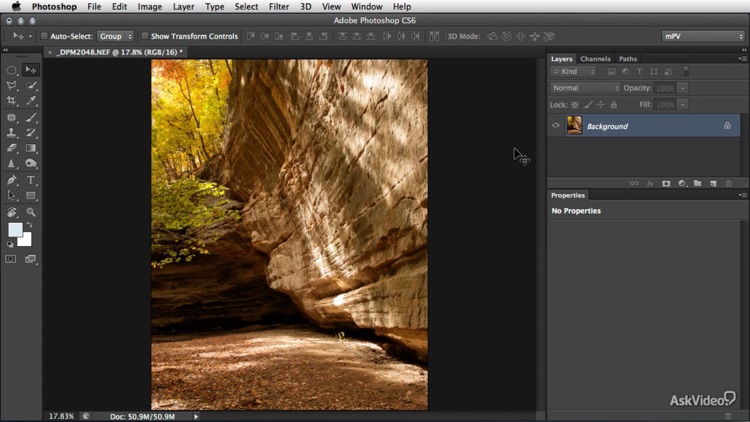Select the Rectangle shape tool
The image size is (750, 422).
click(x=31, y=196)
